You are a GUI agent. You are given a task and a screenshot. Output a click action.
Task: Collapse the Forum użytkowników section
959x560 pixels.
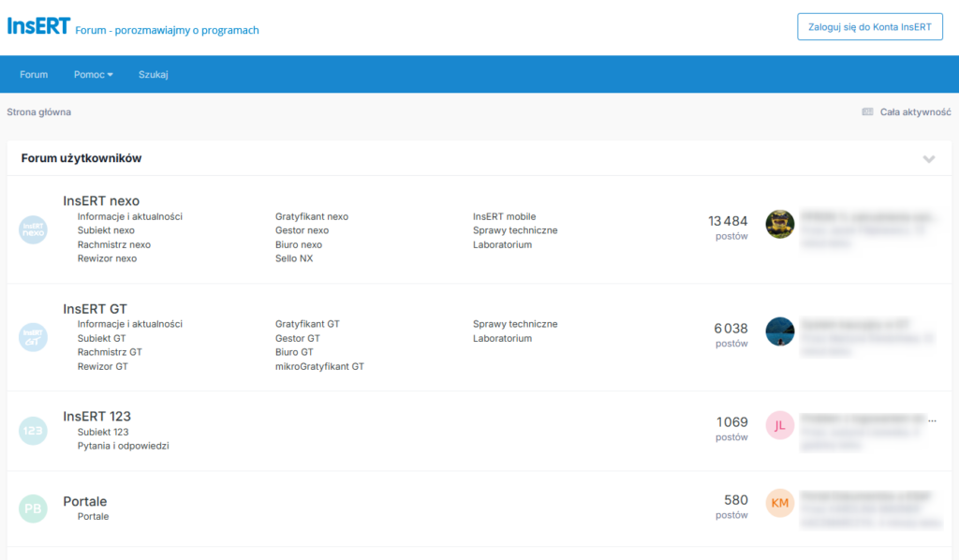(x=928, y=159)
